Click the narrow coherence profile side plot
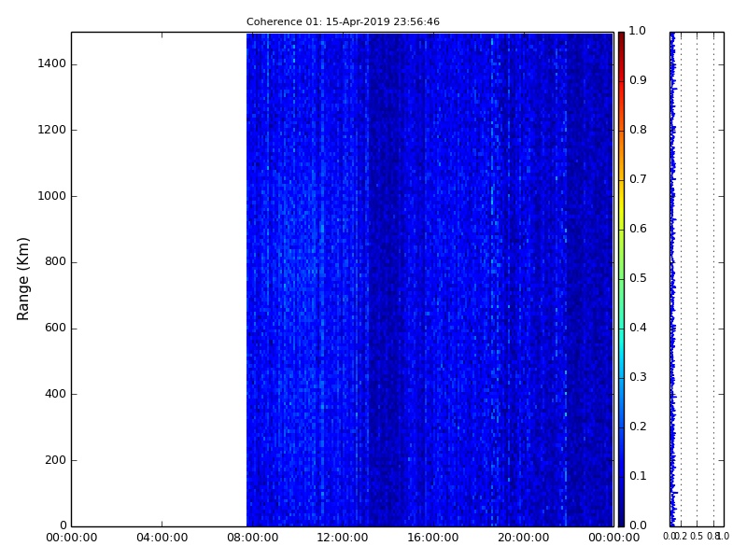Viewport: 747px width, 560px height. (x=697, y=279)
